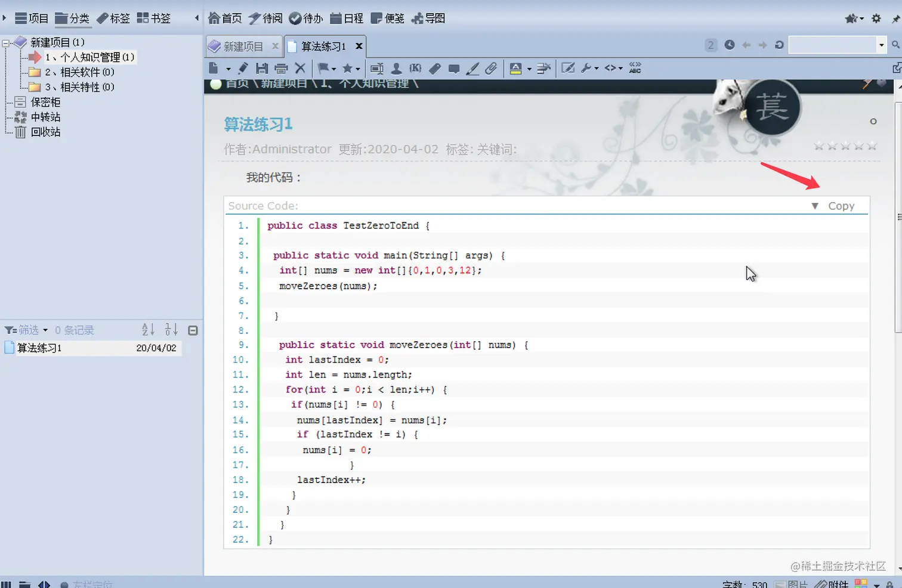Collapse source code with the triangle arrow
Image resolution: width=902 pixels, height=588 pixels.
[x=815, y=206]
